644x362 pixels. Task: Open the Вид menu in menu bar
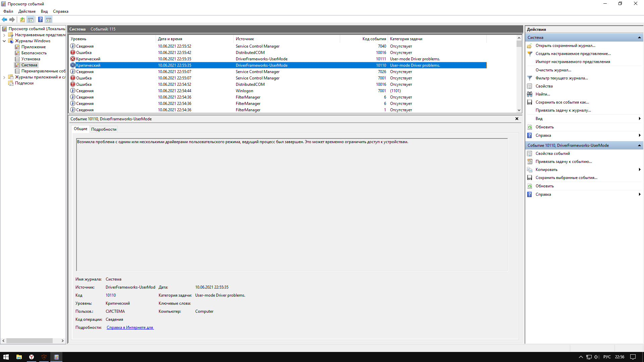coord(44,11)
